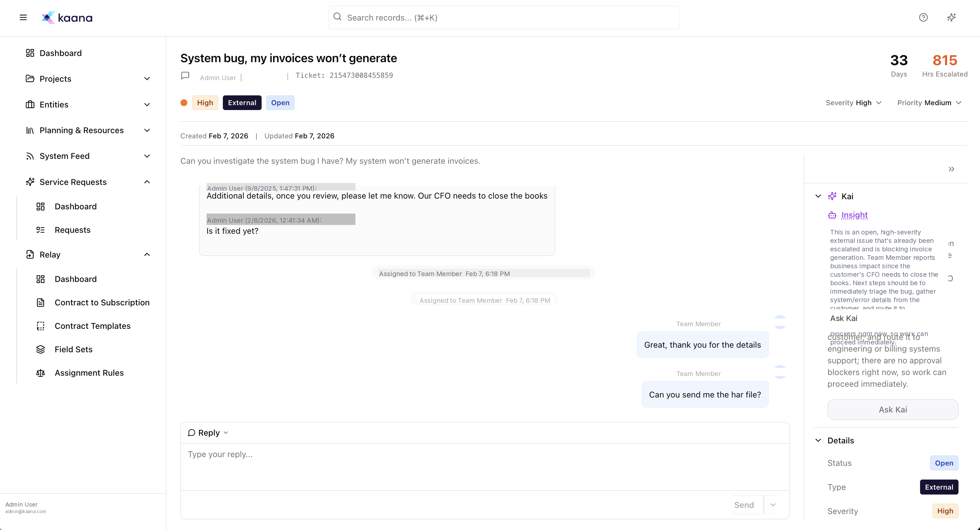Click the Insight robot icon
Viewport: 980px width, 530px height.
[832, 215]
